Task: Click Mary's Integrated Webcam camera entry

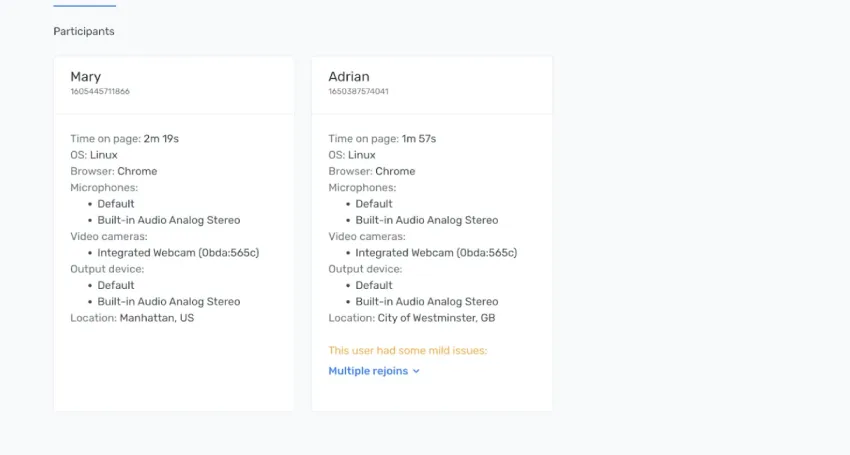Action: tap(178, 253)
